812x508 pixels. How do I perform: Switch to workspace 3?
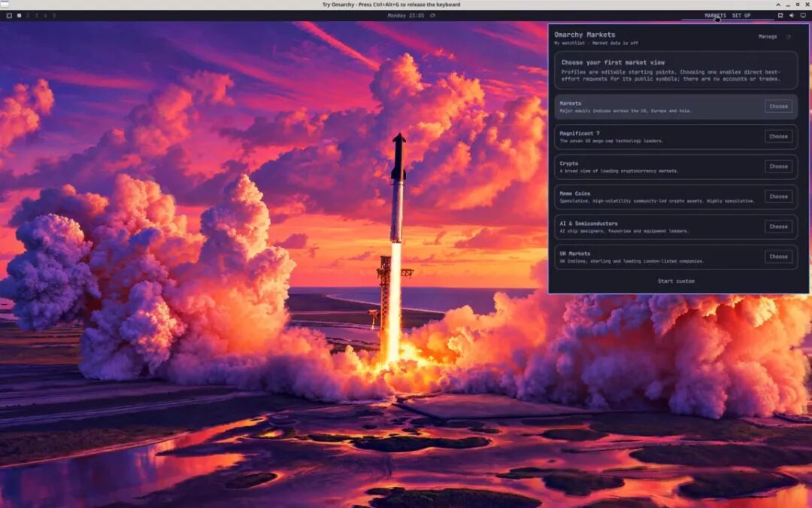point(37,16)
